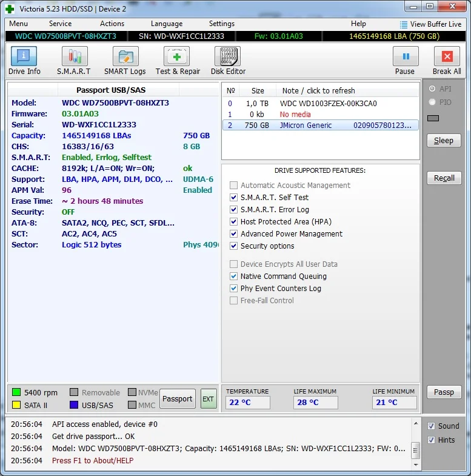Click the gray MMC indicator
Image resolution: width=471 pixels, height=476 pixels.
coord(132,405)
